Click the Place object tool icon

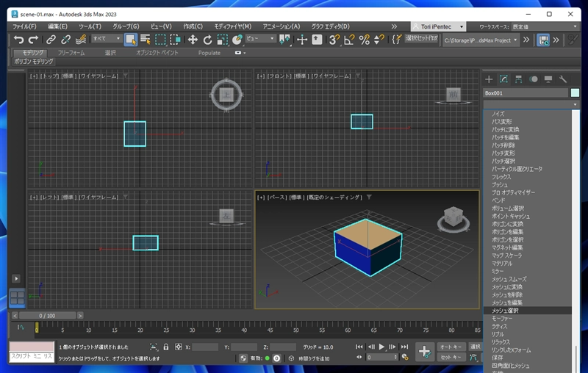click(x=237, y=40)
